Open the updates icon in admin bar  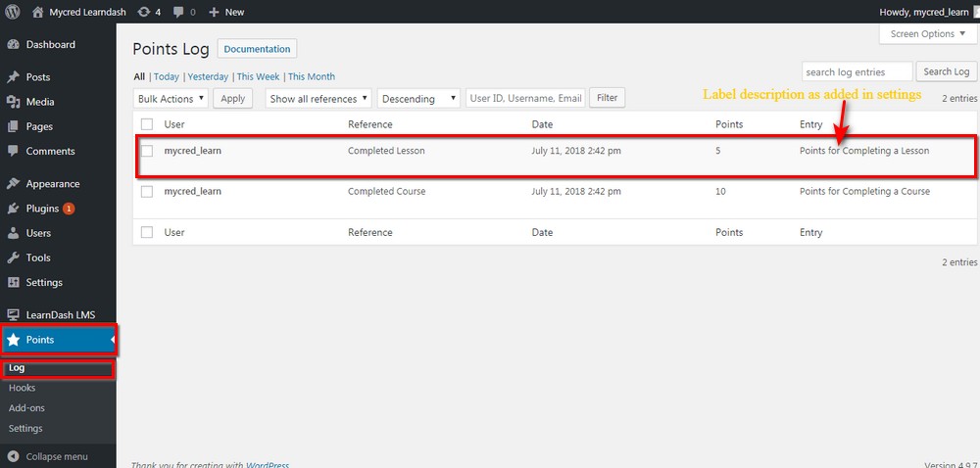point(144,12)
